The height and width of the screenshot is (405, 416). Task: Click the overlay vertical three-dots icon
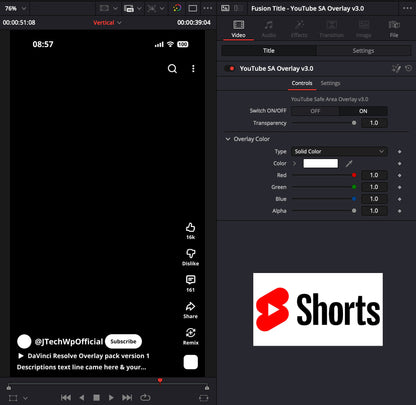click(193, 69)
